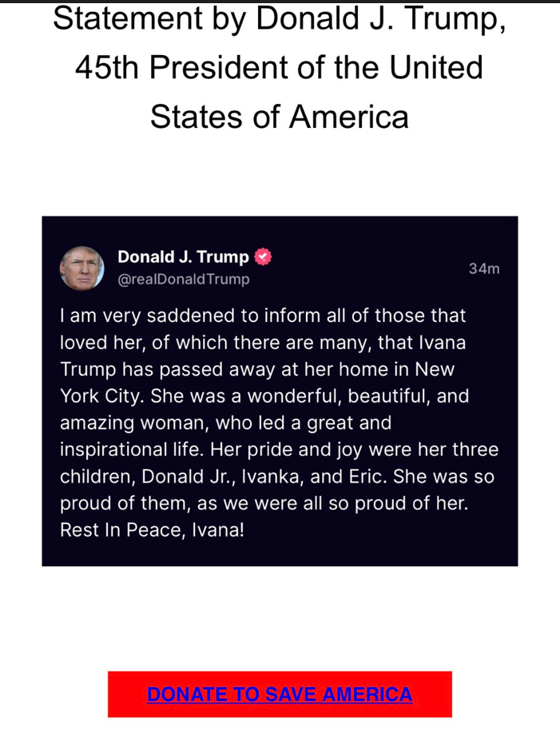
Task: Select the 'inspirational life. Her pride and joy' line
Action: point(279,450)
